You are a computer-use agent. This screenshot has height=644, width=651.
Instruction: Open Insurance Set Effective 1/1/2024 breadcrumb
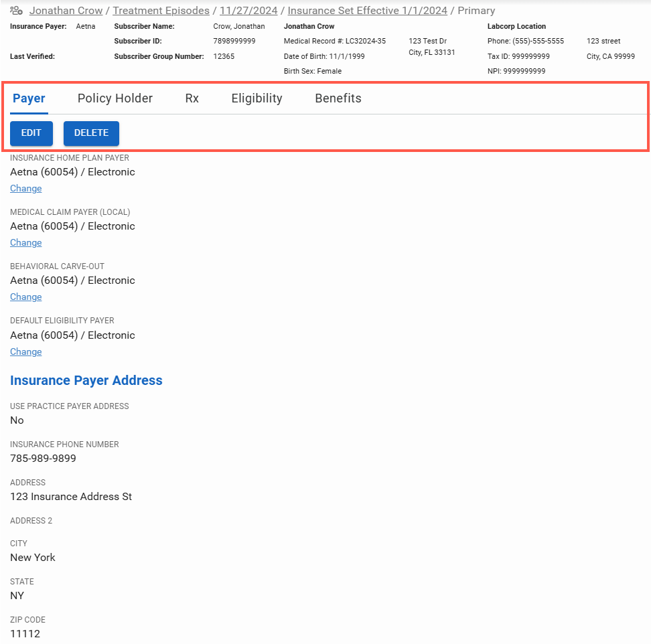367,11
